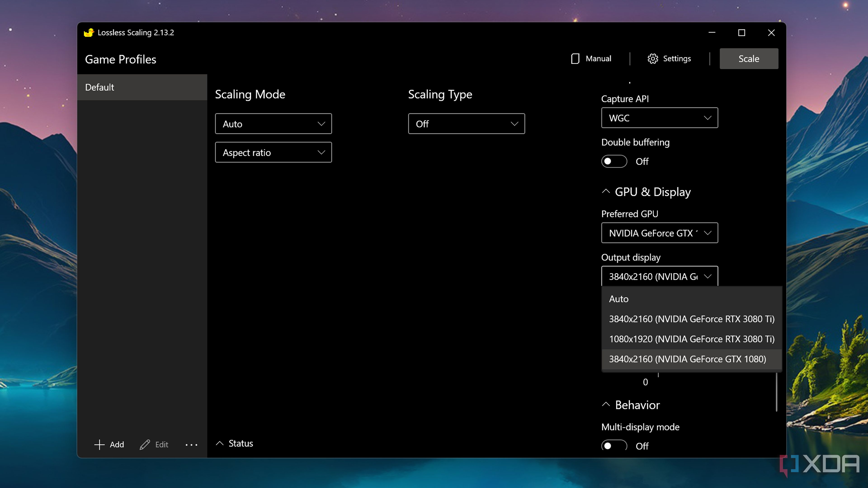Image resolution: width=868 pixels, height=488 pixels.
Task: Select the 3840x2160 GeForce GTX 1080 display
Action: point(688,359)
